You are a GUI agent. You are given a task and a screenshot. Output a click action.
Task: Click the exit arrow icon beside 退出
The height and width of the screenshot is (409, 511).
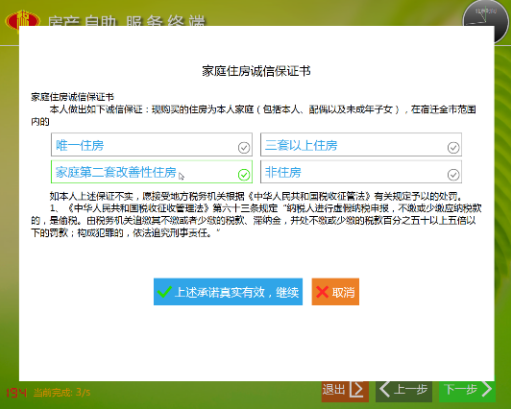pos(357,389)
